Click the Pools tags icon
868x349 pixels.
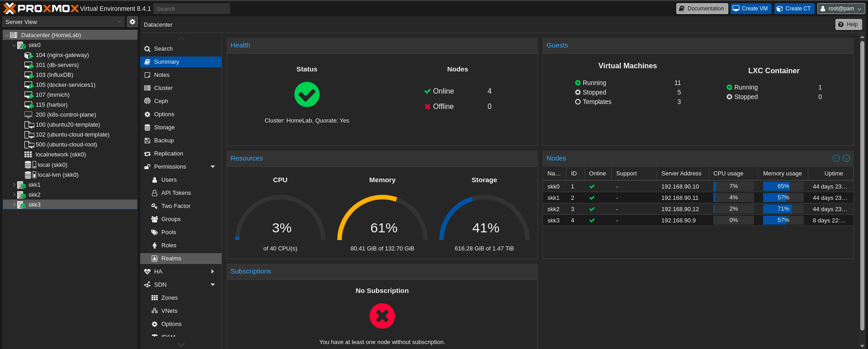pyautogui.click(x=155, y=232)
